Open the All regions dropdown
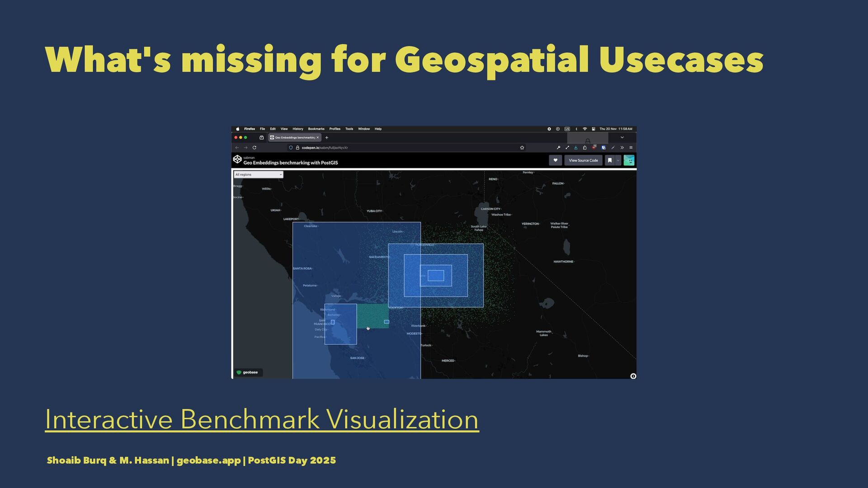This screenshot has width=868, height=488. tap(259, 174)
